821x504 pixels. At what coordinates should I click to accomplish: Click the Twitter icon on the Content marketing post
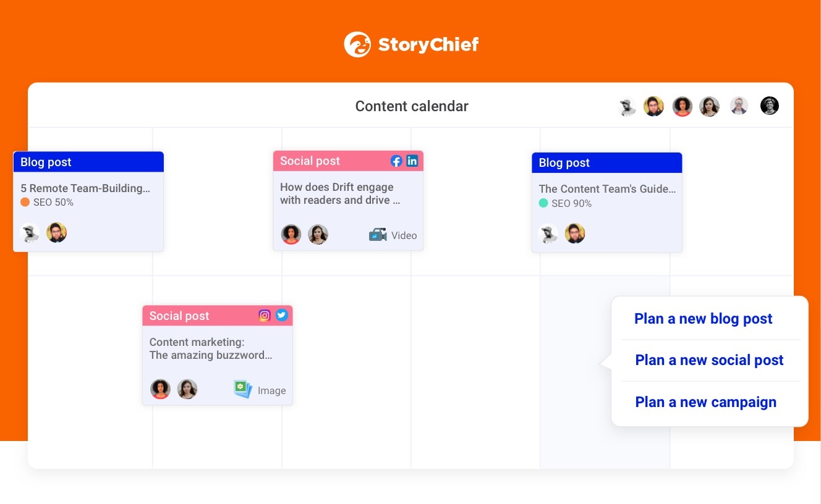(282, 315)
